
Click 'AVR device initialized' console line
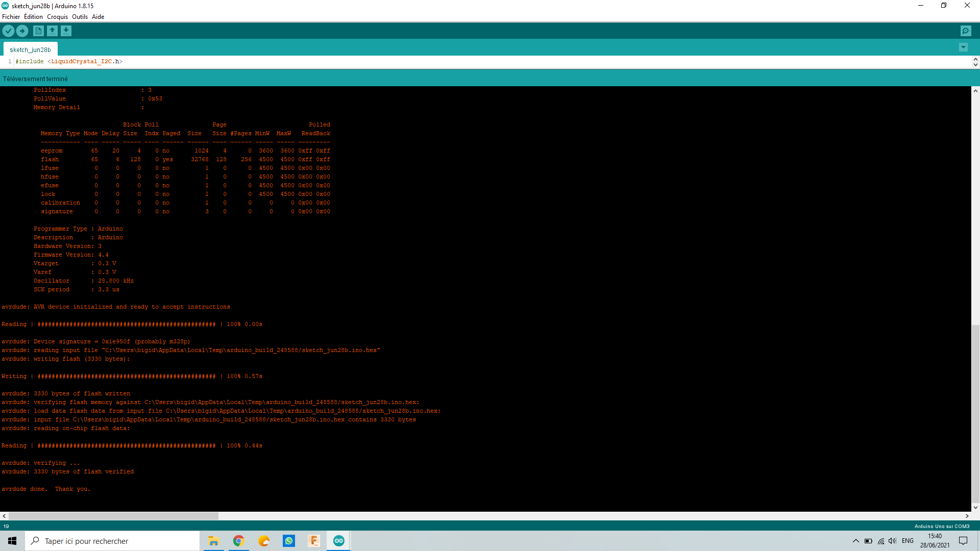116,307
